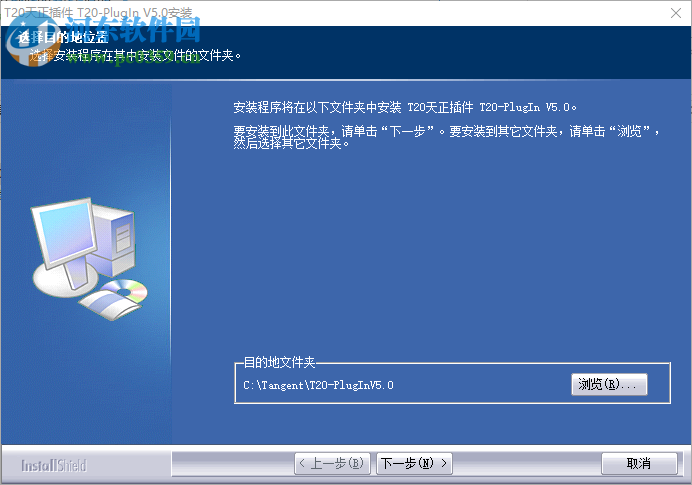Click the destination path C:\Tangent\T20-PlugInV5.0
Image resolution: width=692 pixels, height=485 pixels.
click(318, 385)
